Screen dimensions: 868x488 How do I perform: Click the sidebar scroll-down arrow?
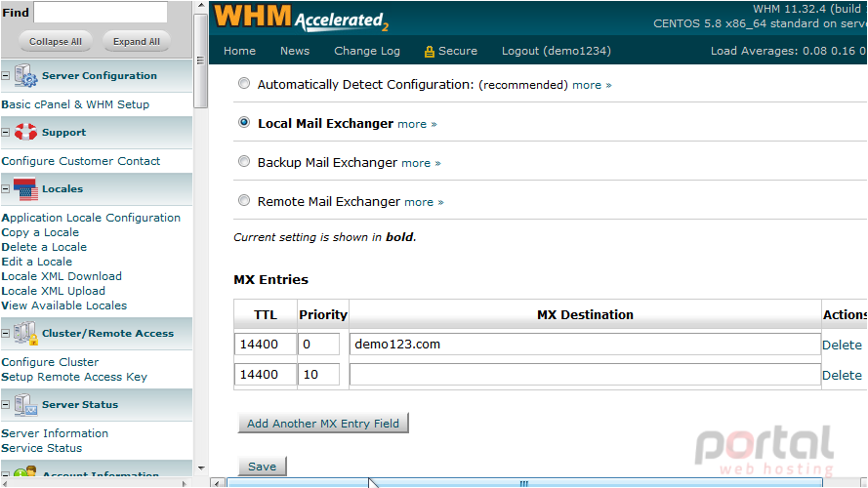click(201, 468)
